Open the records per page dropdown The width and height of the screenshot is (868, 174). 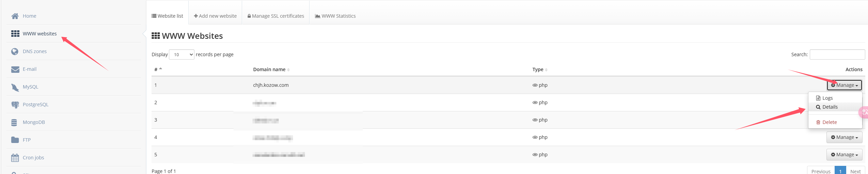tap(182, 54)
